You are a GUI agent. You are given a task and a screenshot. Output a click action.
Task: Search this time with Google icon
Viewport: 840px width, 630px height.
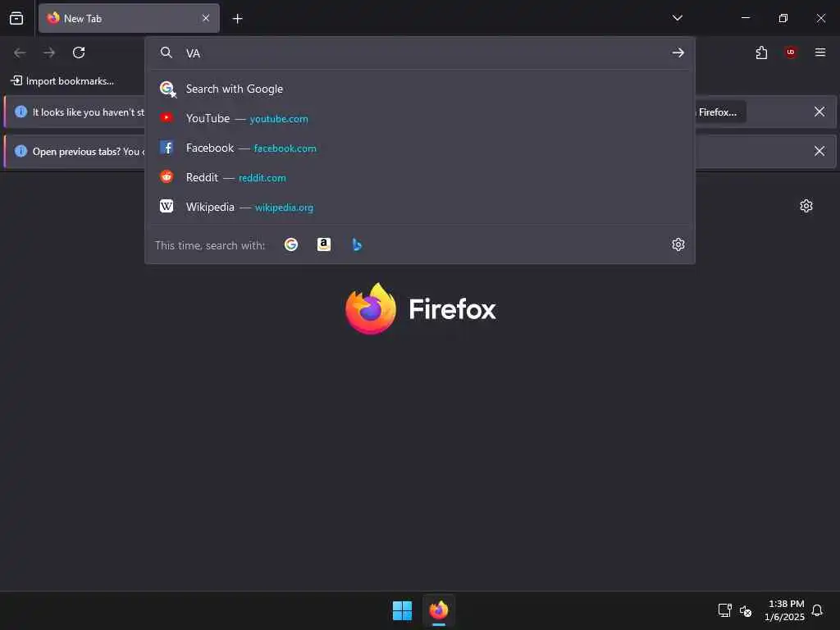[291, 244]
